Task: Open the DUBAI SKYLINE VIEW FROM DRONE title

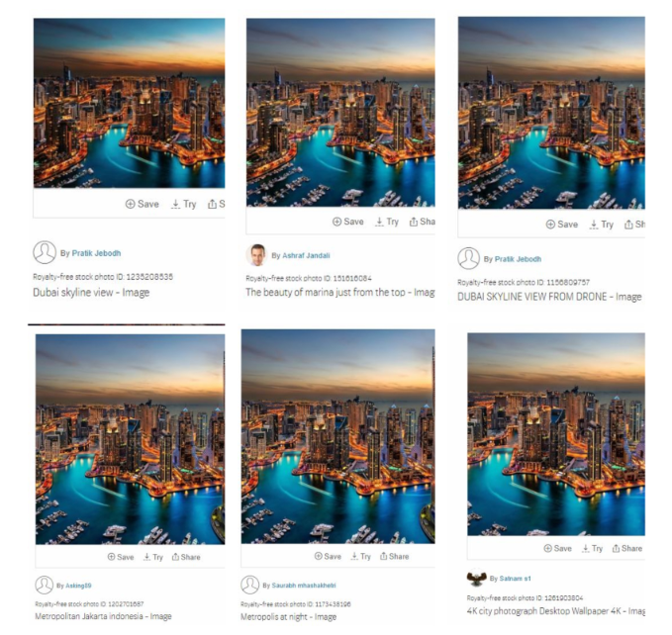Action: pos(549,297)
